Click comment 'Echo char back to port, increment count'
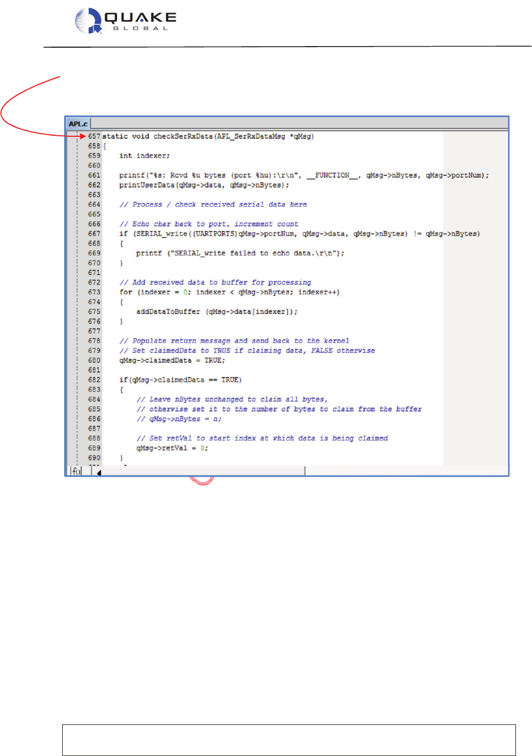Image resolution: width=532 pixels, height=756 pixels. coord(209,224)
